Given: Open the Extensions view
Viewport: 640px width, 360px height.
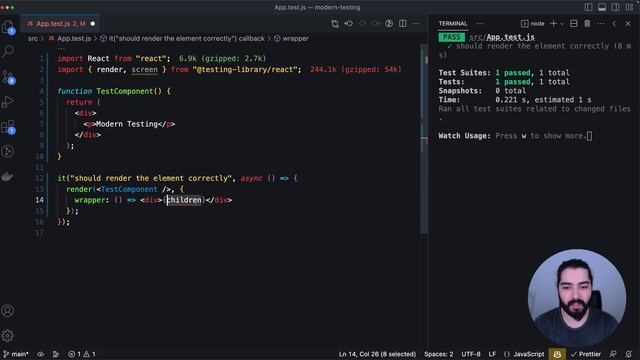Looking at the screenshot, I should point(8,127).
